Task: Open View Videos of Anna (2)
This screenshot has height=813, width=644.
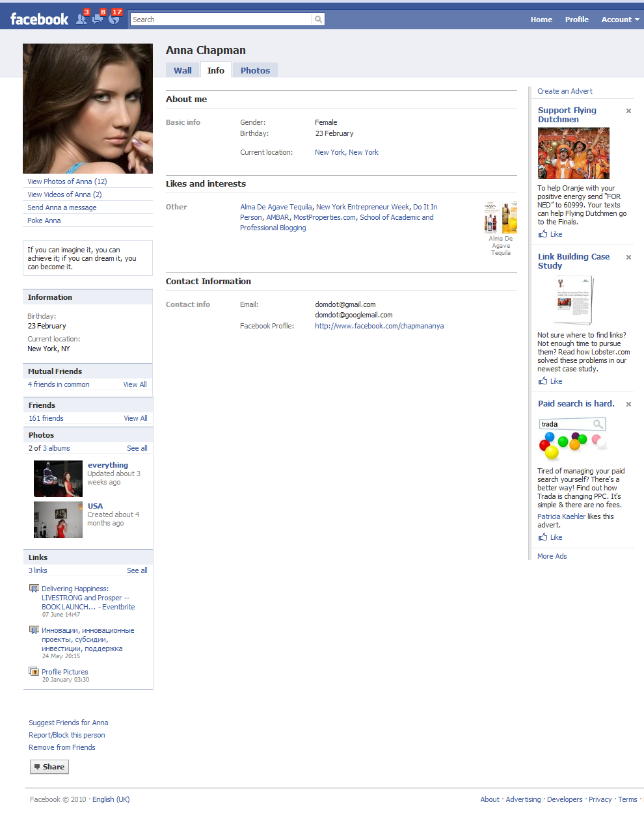Action: click(x=64, y=194)
